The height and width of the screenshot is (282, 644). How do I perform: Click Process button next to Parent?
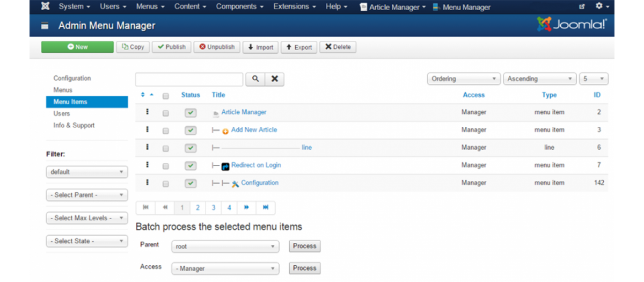pyautogui.click(x=304, y=246)
